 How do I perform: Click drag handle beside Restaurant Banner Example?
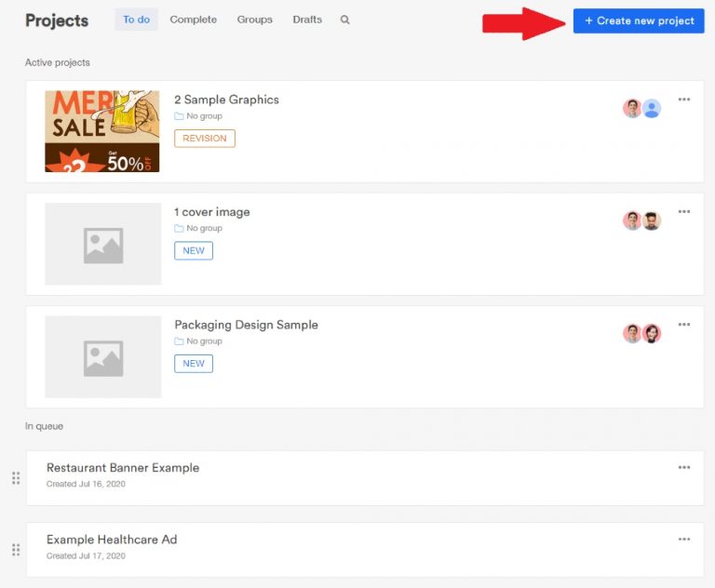pyautogui.click(x=16, y=478)
